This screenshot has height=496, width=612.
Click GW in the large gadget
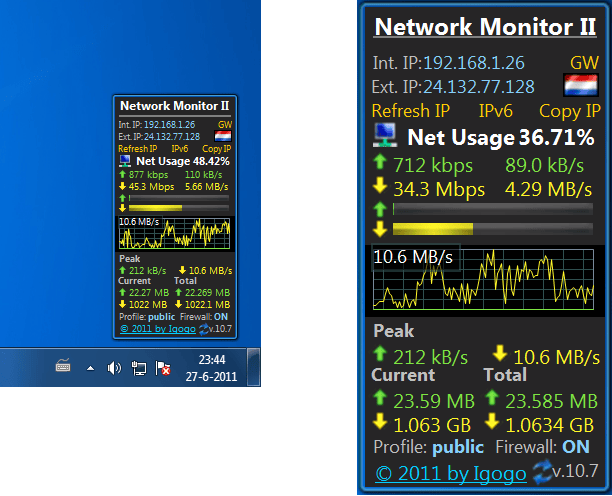[x=584, y=63]
